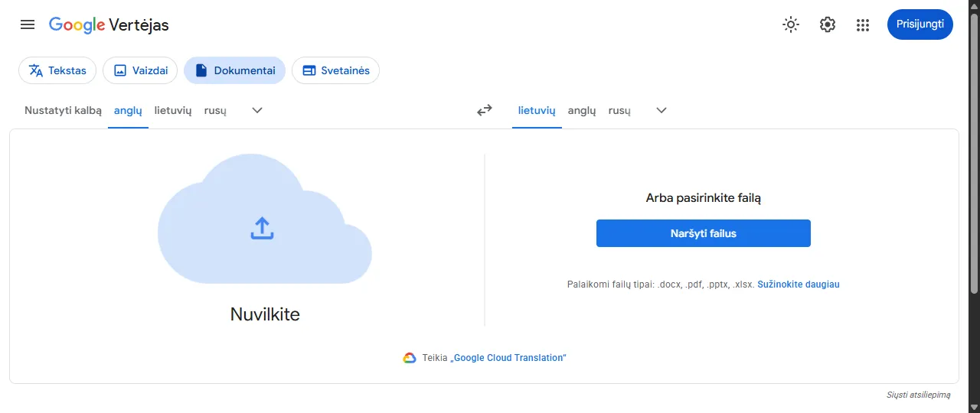This screenshot has width=980, height=413.
Task: Open settings via the gear icon
Action: [x=827, y=24]
